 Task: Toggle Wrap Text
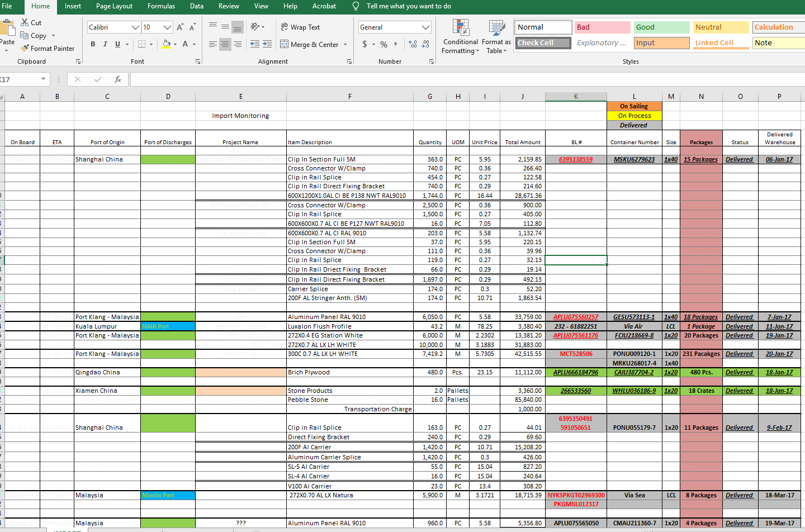pos(300,27)
